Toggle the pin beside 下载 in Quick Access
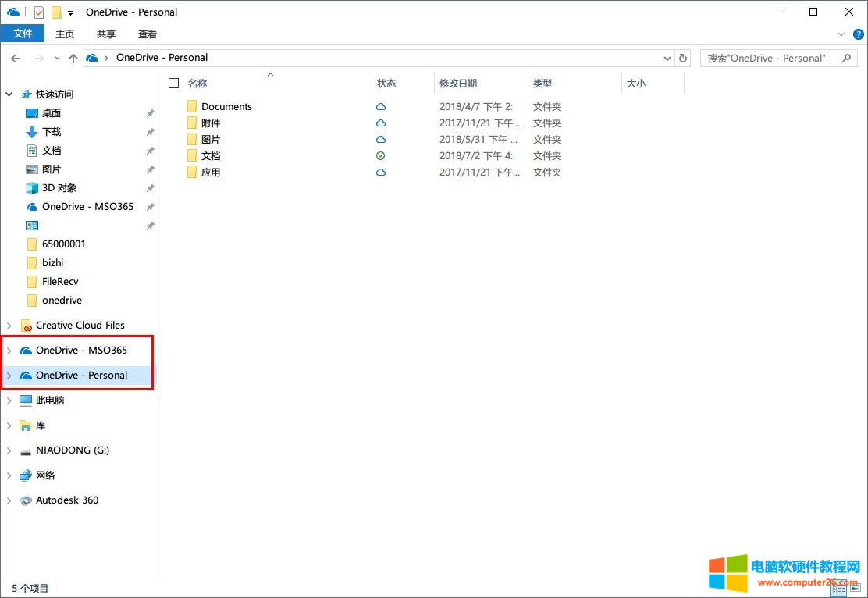The height and width of the screenshot is (598, 868). coord(150,131)
